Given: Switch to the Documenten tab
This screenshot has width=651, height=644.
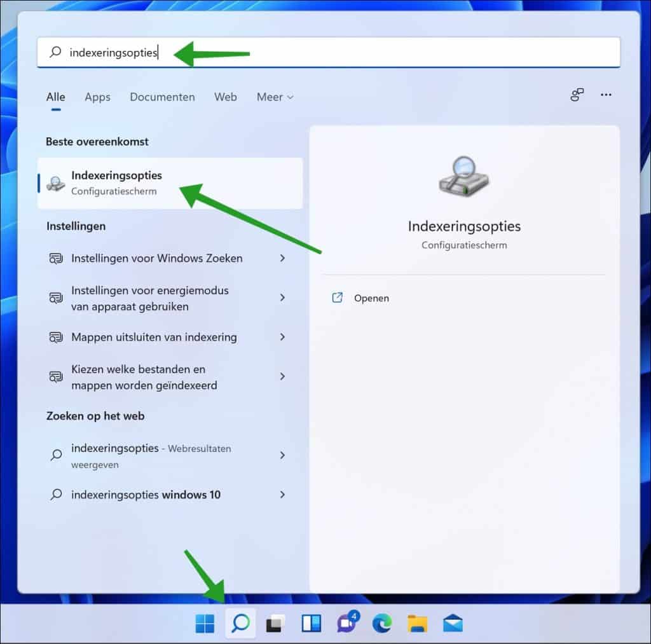Looking at the screenshot, I should [162, 97].
